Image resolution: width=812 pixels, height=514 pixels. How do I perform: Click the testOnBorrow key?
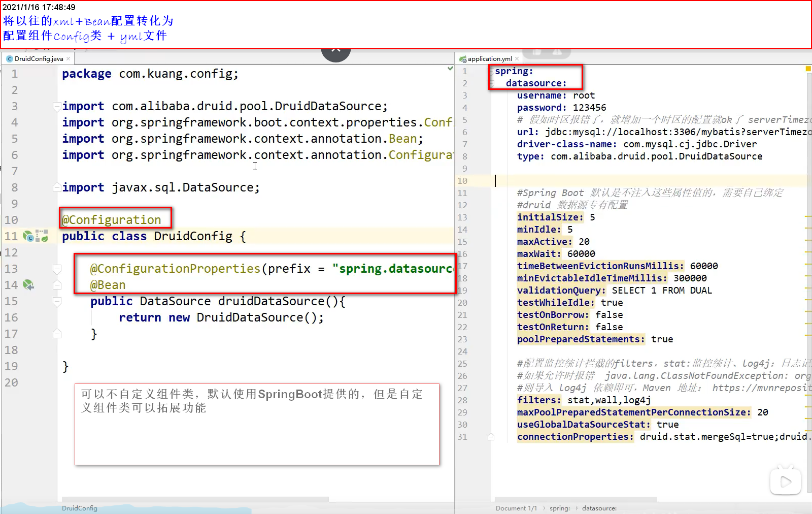[x=553, y=315]
